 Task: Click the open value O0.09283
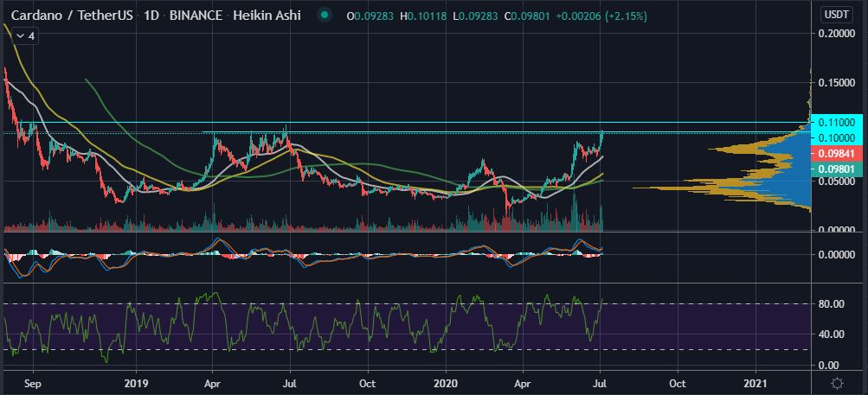tap(370, 16)
